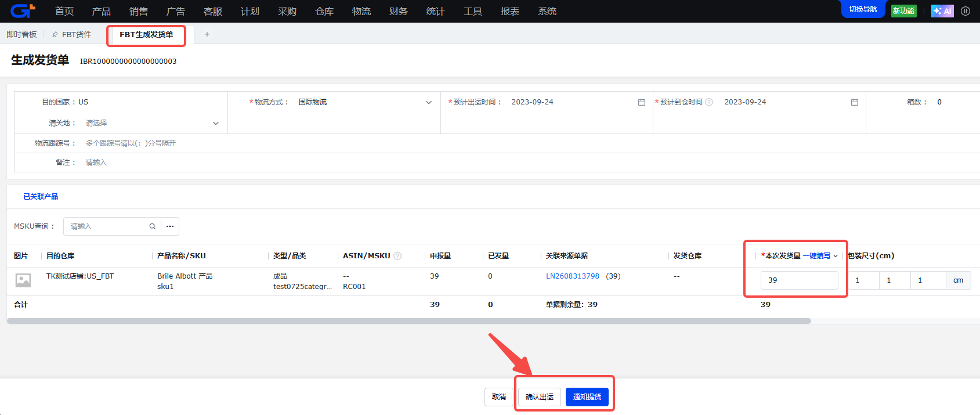Click the 确认出运 button
The image size is (980, 415).
point(540,397)
